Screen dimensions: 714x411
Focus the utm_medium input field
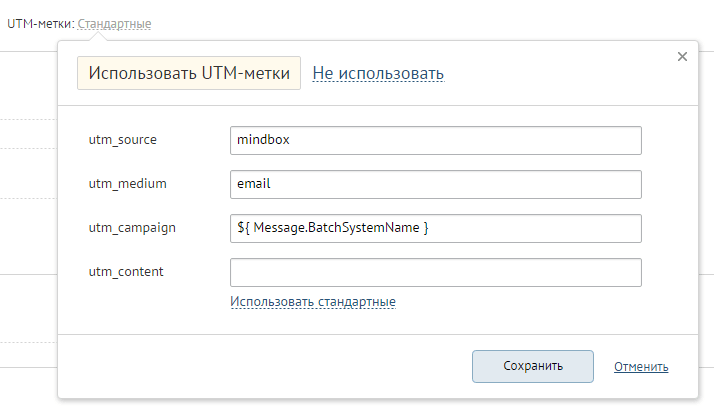pos(435,184)
